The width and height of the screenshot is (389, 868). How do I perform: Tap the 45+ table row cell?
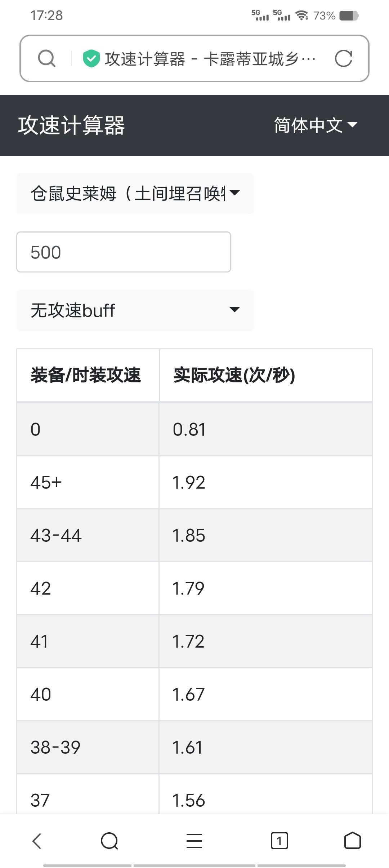click(88, 482)
